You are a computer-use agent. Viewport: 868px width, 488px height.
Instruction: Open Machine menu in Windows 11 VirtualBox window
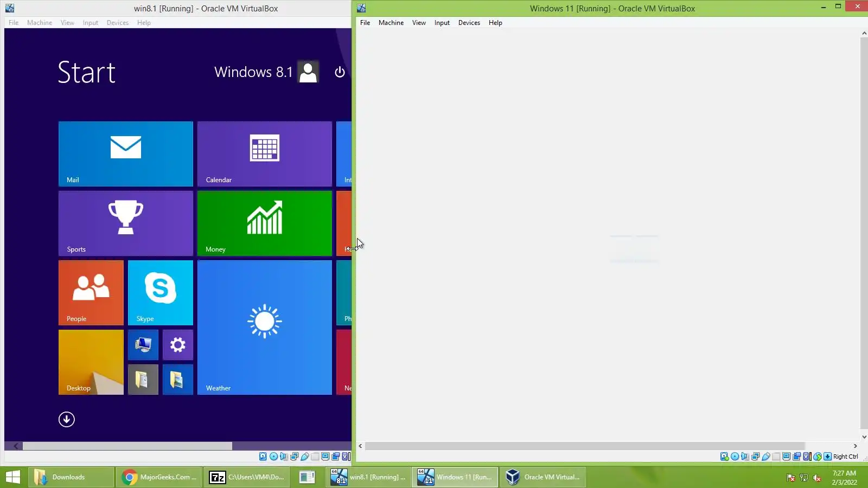[x=391, y=23]
